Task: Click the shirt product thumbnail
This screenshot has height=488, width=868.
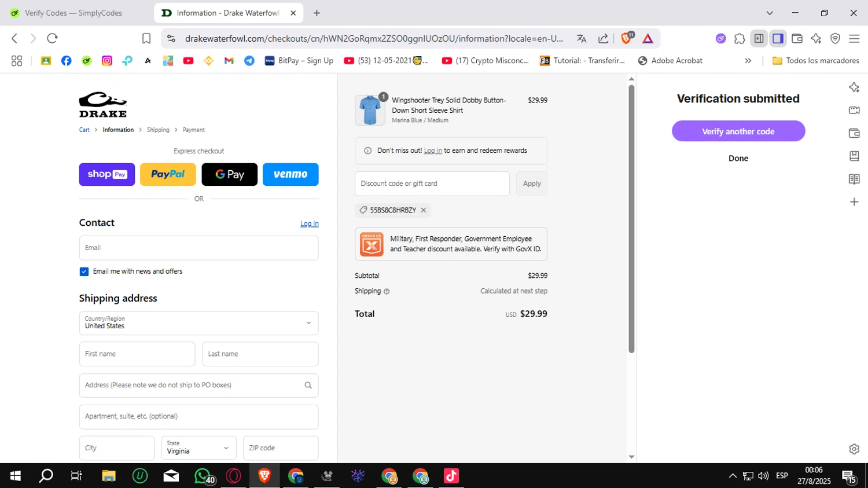Action: point(370,110)
